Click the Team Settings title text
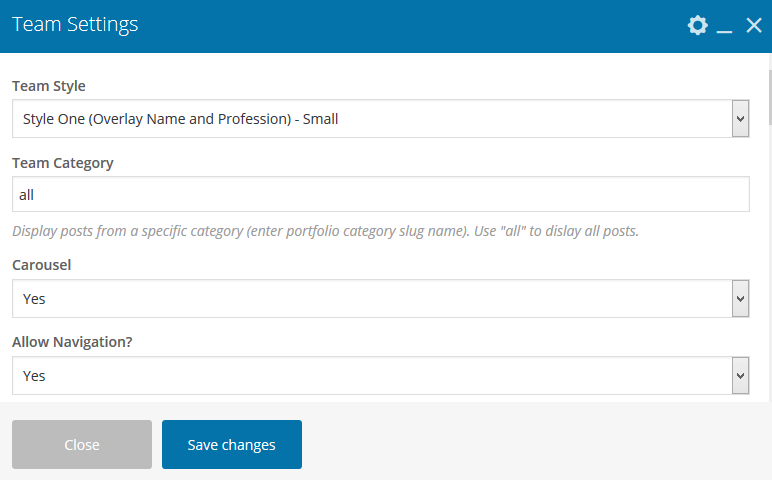The width and height of the screenshot is (772, 480). (75, 26)
